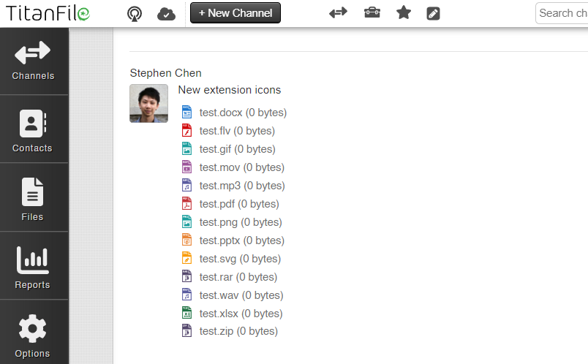The image size is (588, 364).
Task: Focus the Search channels input field
Action: click(x=562, y=13)
